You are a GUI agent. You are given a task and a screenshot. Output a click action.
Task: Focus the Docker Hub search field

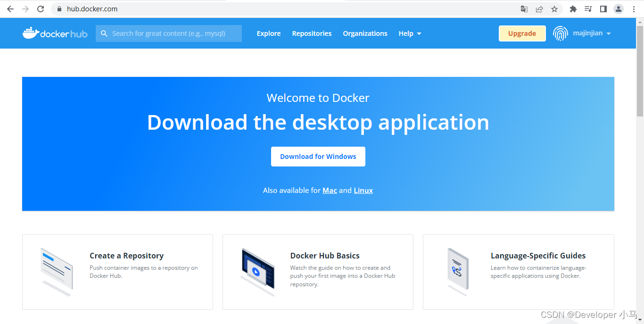coord(169,33)
